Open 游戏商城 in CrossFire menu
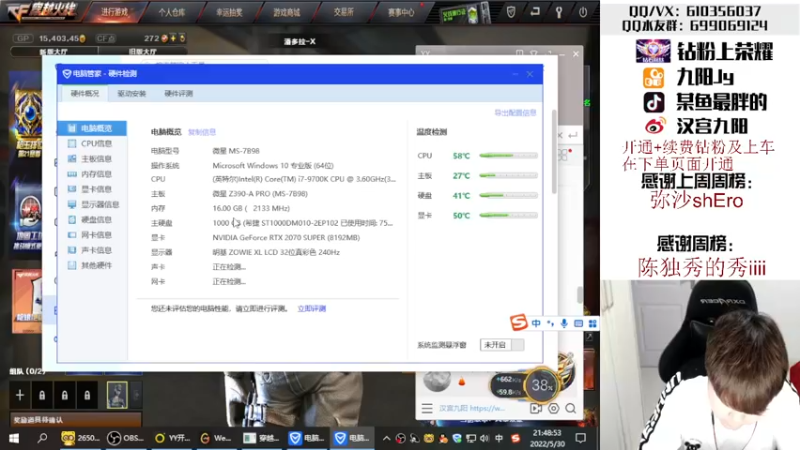This screenshot has width=800, height=450. tap(286, 12)
